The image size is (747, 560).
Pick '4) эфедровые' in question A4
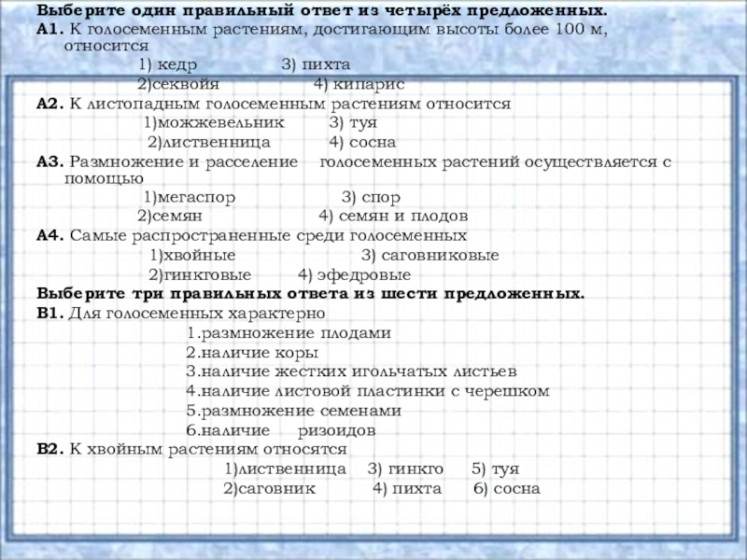click(355, 274)
